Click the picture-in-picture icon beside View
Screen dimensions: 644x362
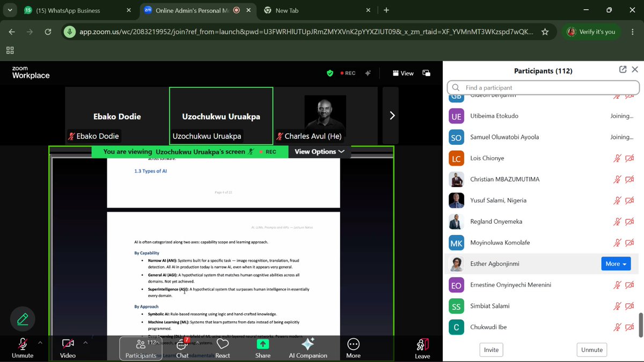[x=426, y=73]
